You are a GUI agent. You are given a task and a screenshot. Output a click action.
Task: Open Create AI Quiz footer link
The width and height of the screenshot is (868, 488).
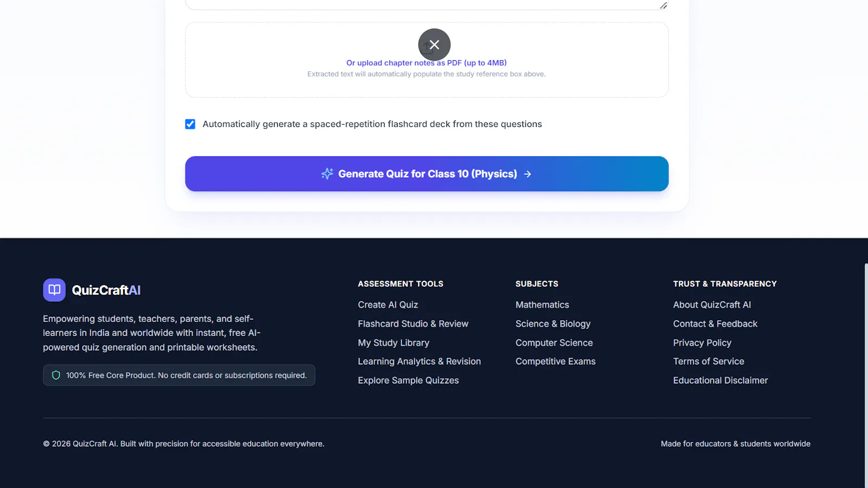tap(388, 305)
